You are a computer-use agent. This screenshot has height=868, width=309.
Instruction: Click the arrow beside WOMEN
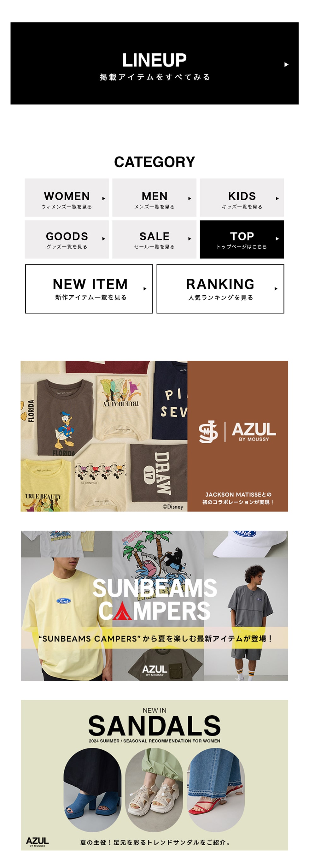tap(104, 198)
